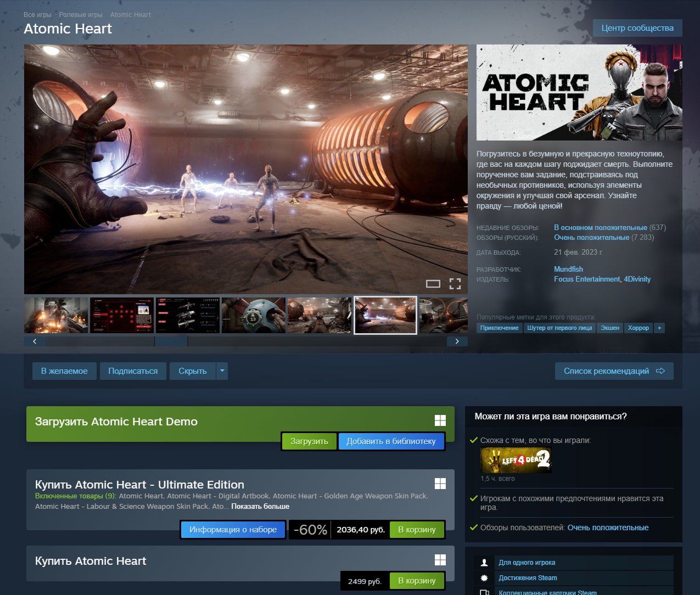
Task: Select fifth thumbnail with hangar and gun
Action: coord(320,315)
